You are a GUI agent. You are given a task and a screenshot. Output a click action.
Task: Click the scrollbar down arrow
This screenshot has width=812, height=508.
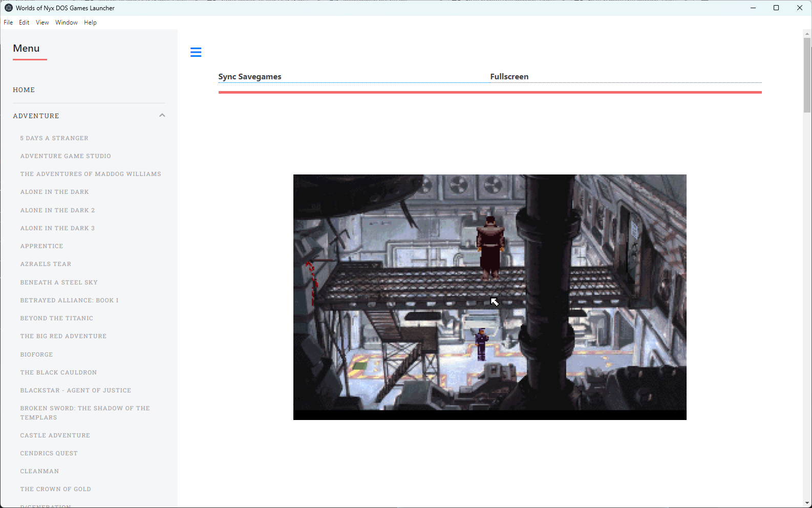[x=807, y=503]
